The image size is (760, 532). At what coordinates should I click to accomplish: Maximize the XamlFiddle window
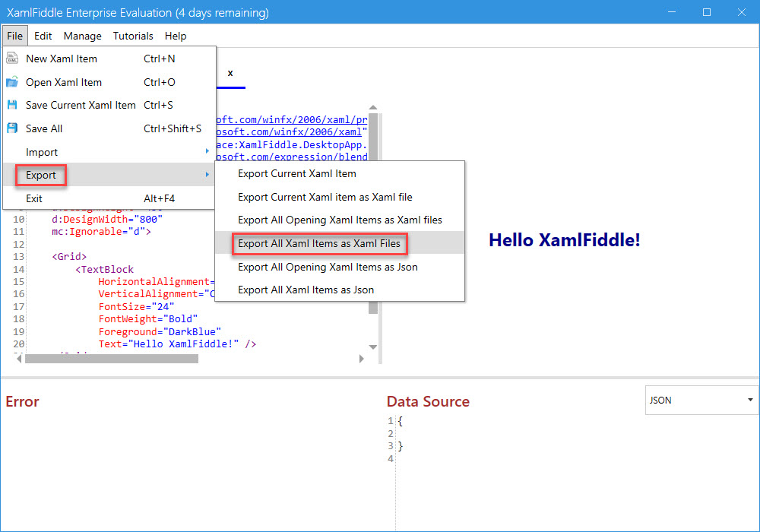tap(707, 11)
